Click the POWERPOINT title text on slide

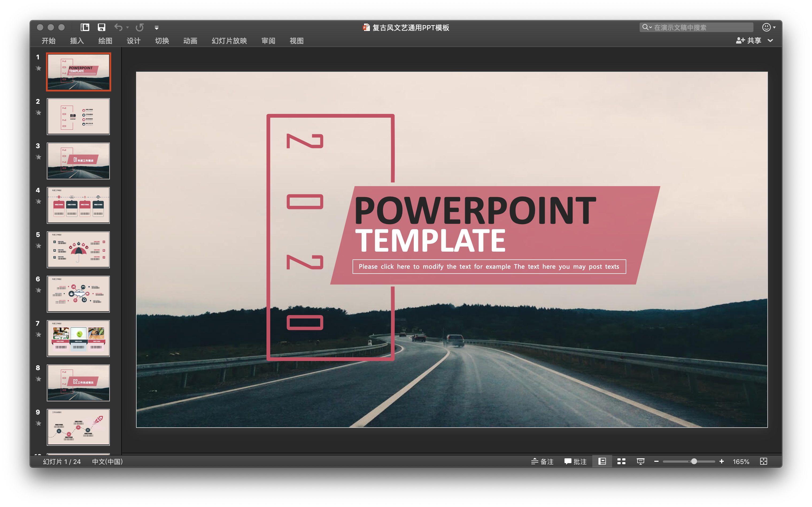click(x=475, y=210)
